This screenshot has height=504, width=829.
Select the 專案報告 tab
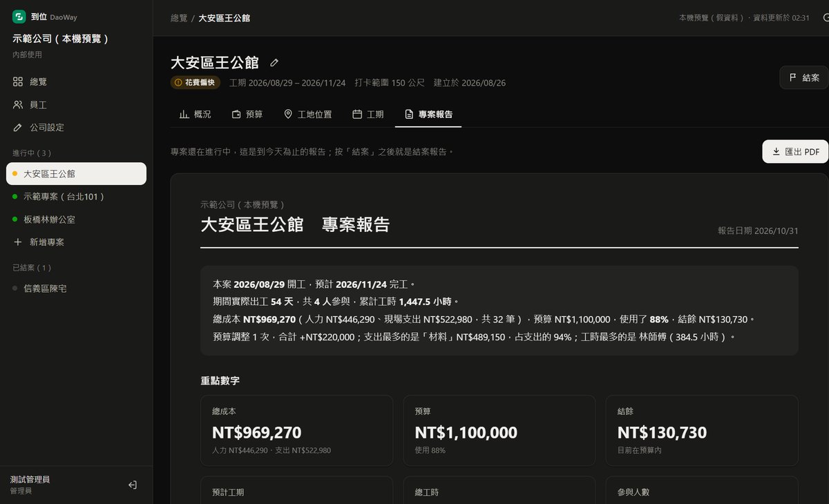pyautogui.click(x=428, y=114)
